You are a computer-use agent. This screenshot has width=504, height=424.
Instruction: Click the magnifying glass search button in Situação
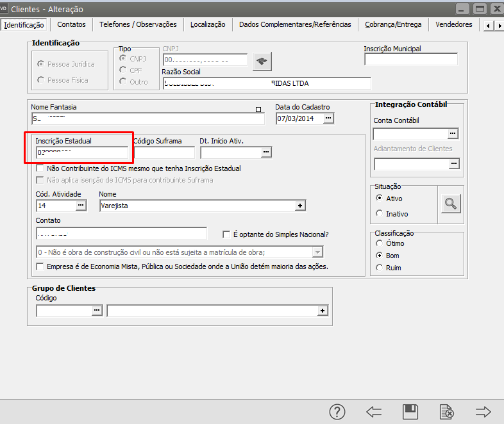coord(451,204)
